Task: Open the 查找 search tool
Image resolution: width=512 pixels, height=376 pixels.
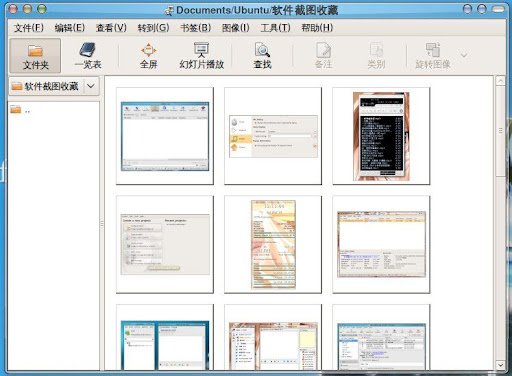Action: click(x=262, y=56)
